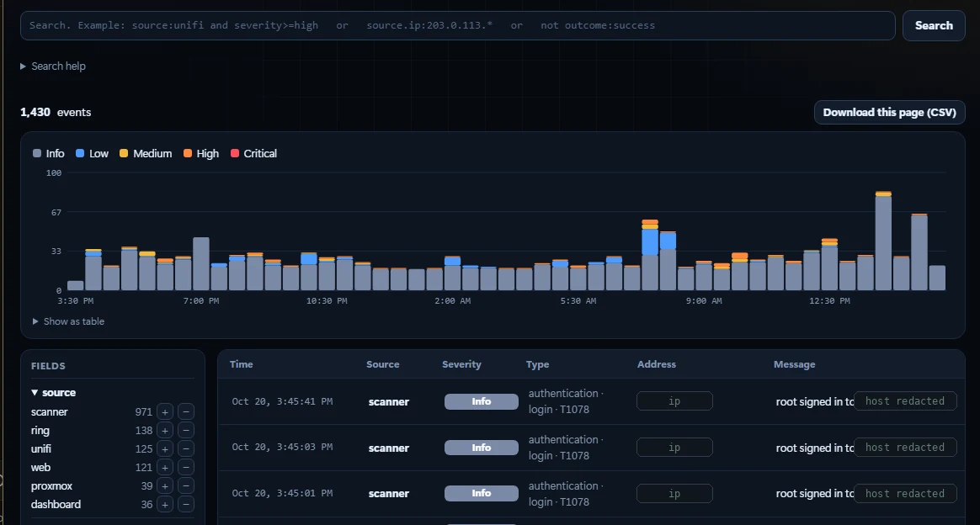
Task: Click host redacted chip in 3:45:41 row
Action: pyautogui.click(x=905, y=401)
